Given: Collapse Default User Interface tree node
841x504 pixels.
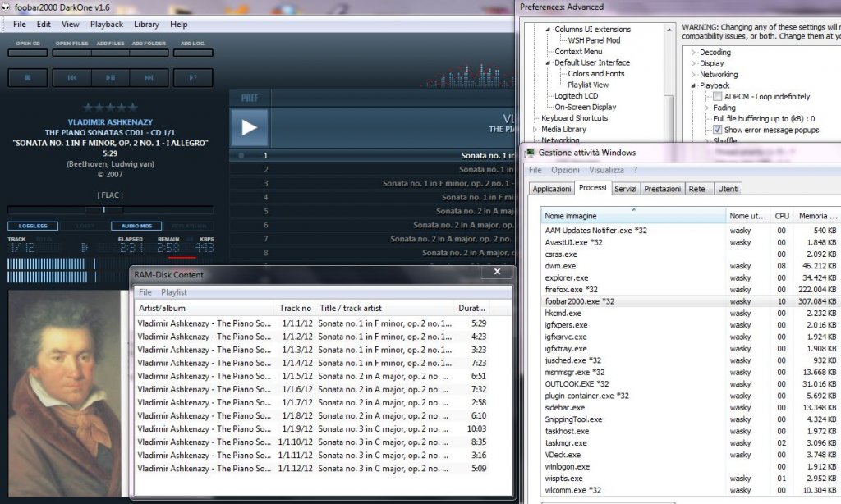Looking at the screenshot, I should click(x=548, y=62).
